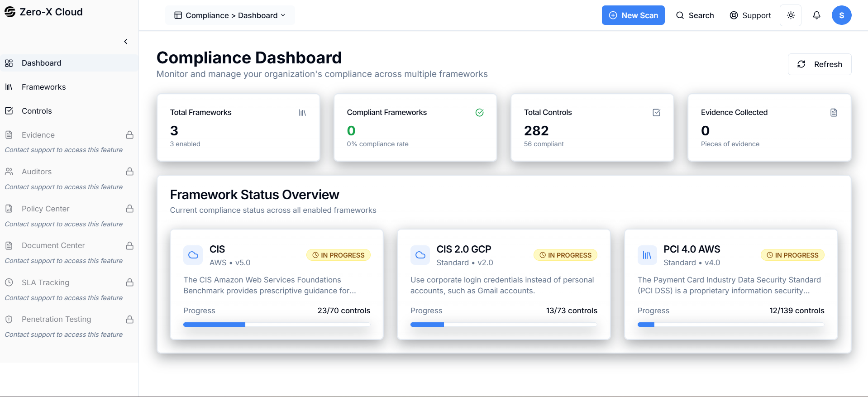The height and width of the screenshot is (397, 868).
Task: Click the '23/70 controls' text
Action: click(344, 311)
